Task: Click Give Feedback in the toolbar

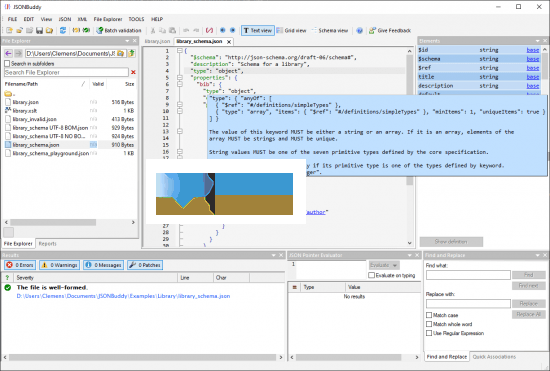Action: [x=390, y=31]
